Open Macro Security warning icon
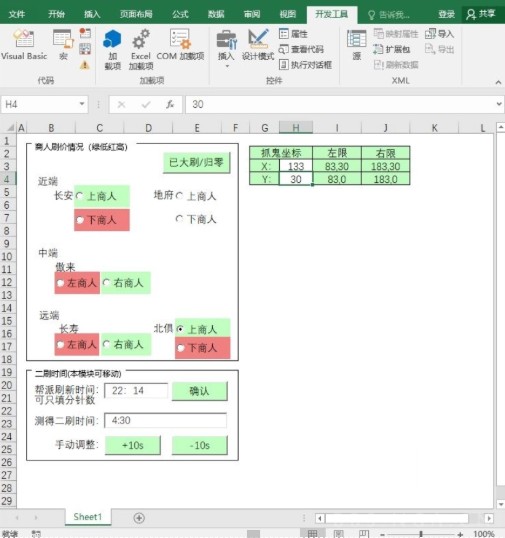Viewport: 505px width, 538px height. (85, 65)
